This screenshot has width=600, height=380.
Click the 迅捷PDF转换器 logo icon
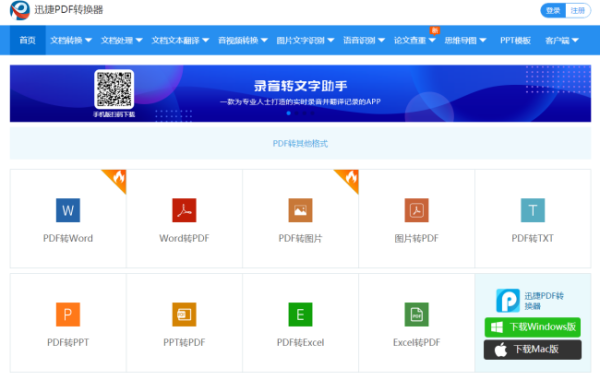[20, 10]
